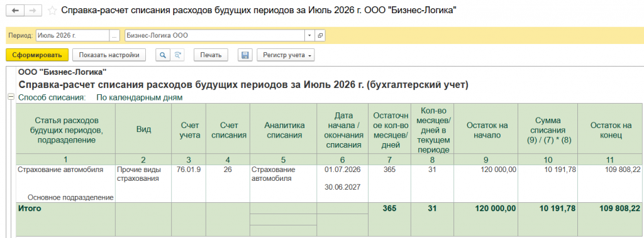The height and width of the screenshot is (238, 644).
Task: Click Дата начала / окончания списания header
Action: pyautogui.click(x=342, y=129)
